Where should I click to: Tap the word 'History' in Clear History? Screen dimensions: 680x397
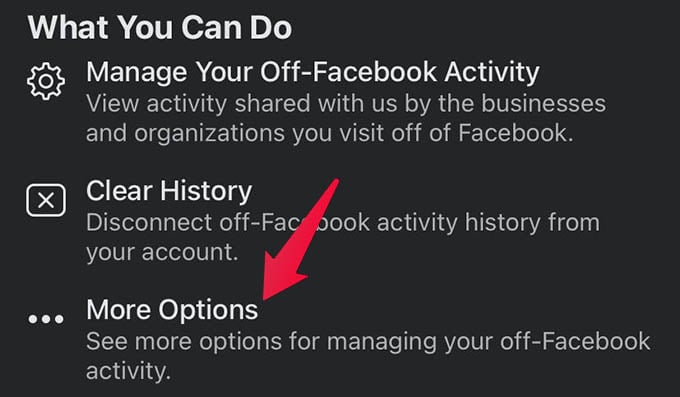206,191
